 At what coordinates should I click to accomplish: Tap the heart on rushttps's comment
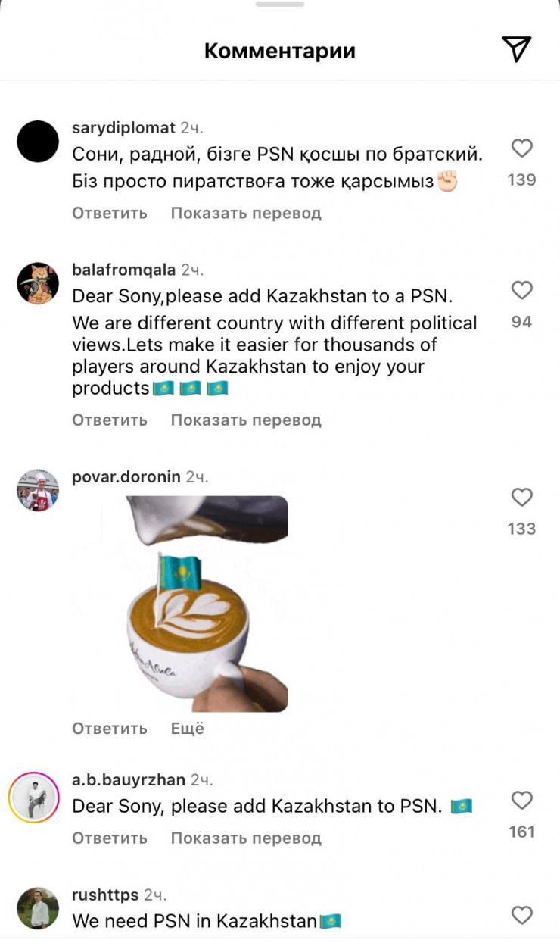tap(522, 915)
